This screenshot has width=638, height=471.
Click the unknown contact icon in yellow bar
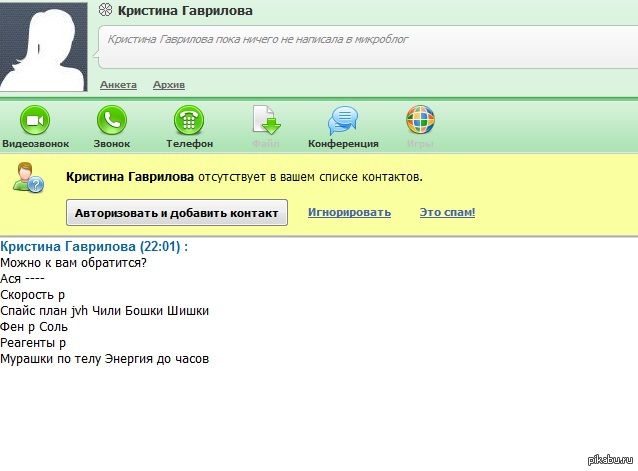coord(27,180)
